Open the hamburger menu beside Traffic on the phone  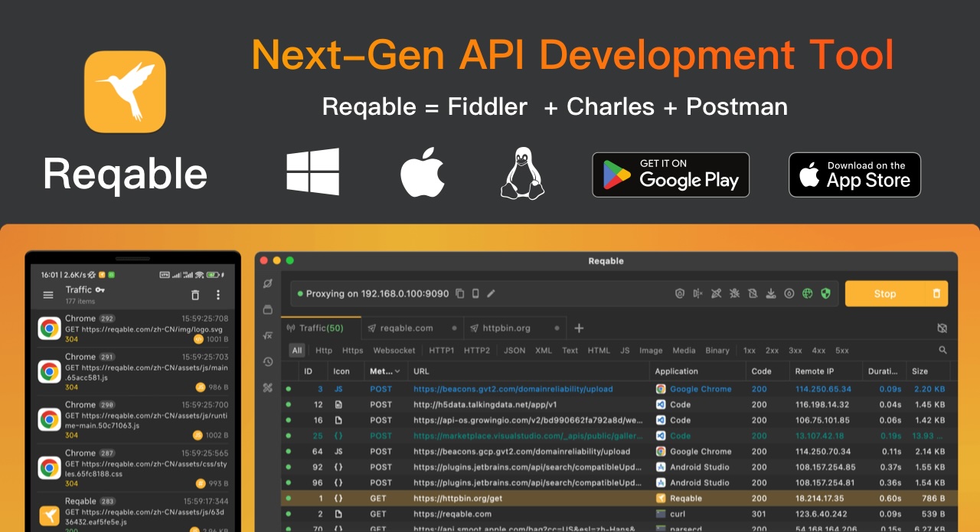[48, 295]
